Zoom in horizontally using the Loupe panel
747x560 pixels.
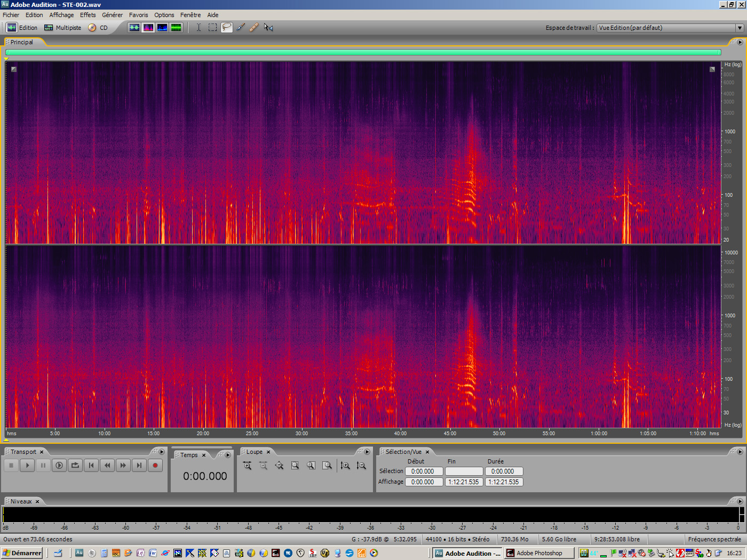(x=248, y=465)
